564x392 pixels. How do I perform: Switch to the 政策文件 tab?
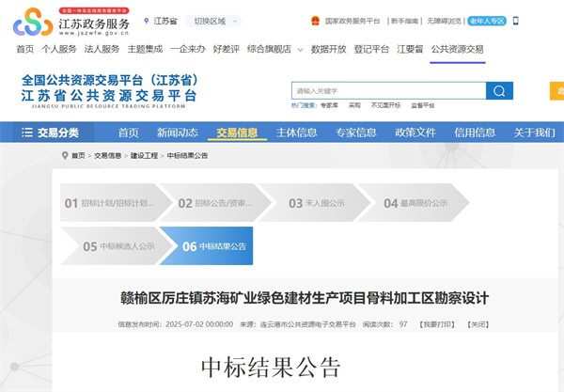click(415, 133)
